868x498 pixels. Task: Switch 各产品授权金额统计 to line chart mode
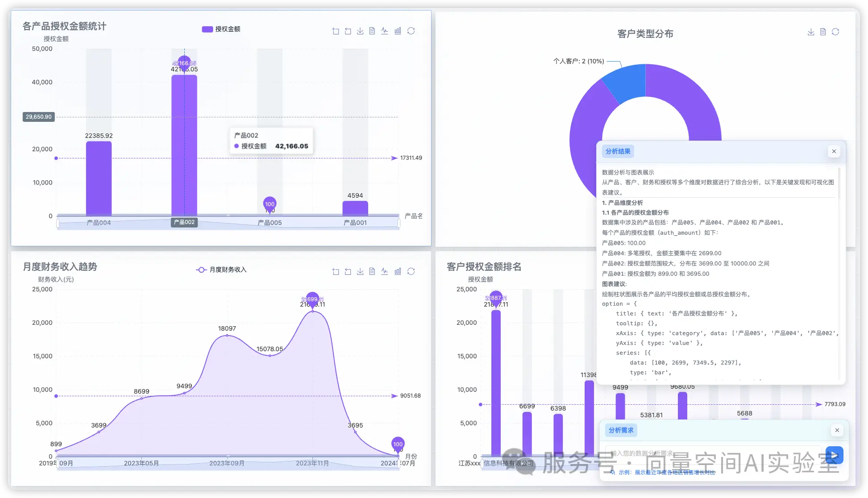[x=385, y=30]
